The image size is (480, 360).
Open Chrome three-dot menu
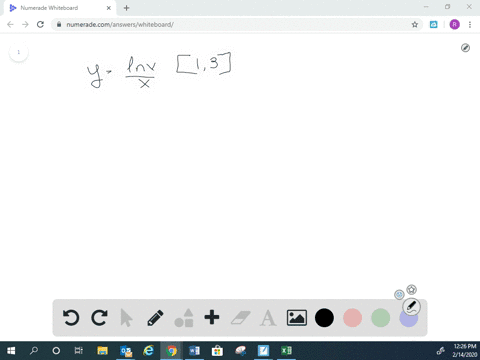point(470,24)
